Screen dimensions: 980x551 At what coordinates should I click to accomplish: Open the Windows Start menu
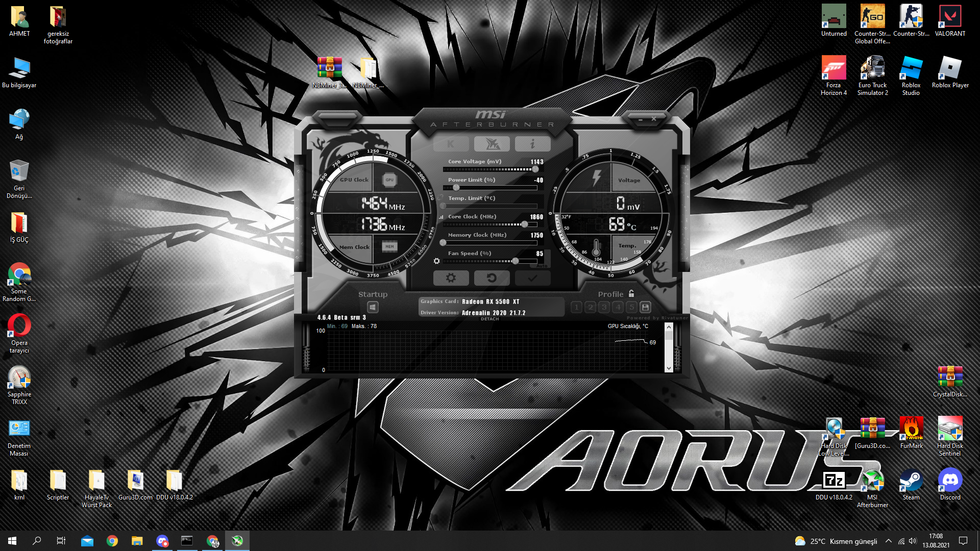[12, 541]
